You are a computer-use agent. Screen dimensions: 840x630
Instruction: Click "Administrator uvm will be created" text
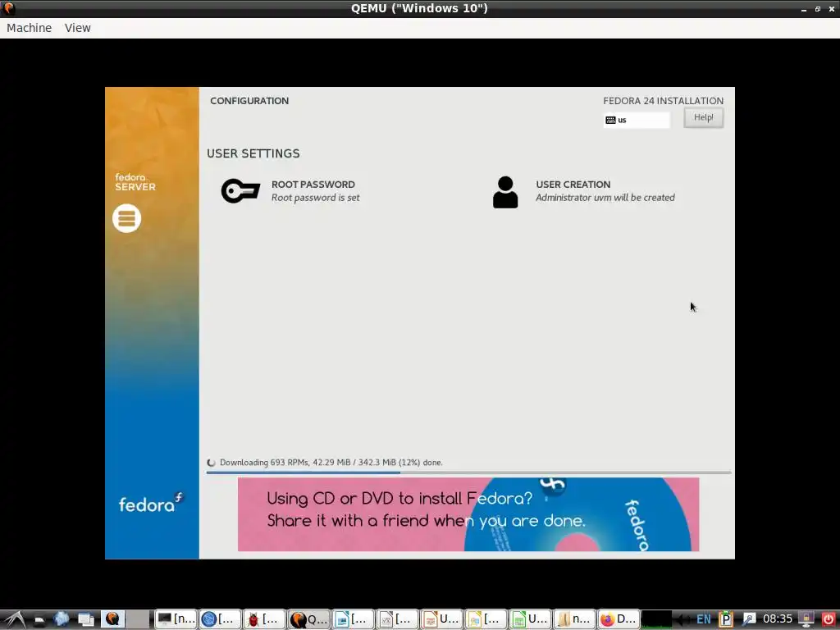[605, 198]
